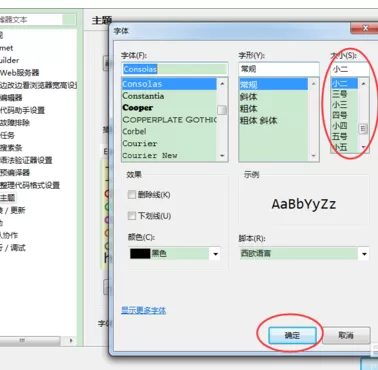Select size 三号
378x370 pixels.
coord(344,94)
